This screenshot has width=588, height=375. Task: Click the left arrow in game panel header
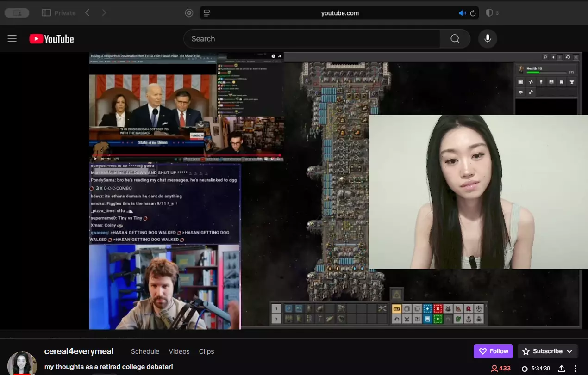pyautogui.click(x=553, y=57)
